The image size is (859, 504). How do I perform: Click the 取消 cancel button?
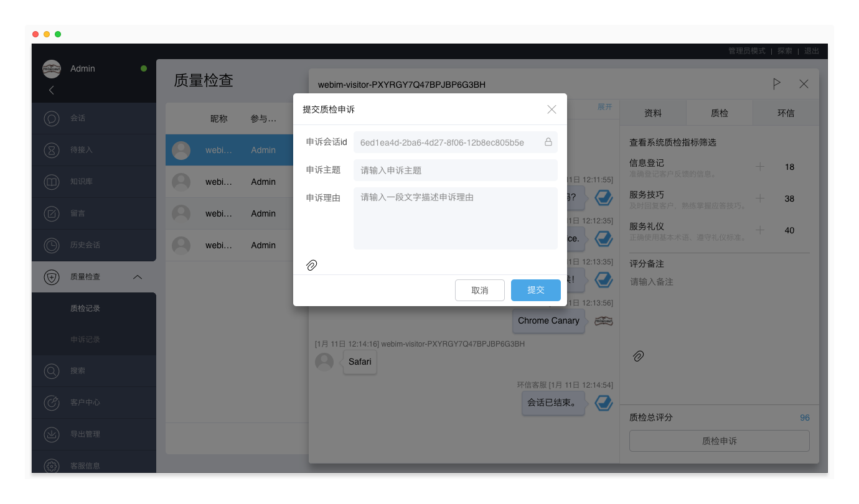point(479,290)
